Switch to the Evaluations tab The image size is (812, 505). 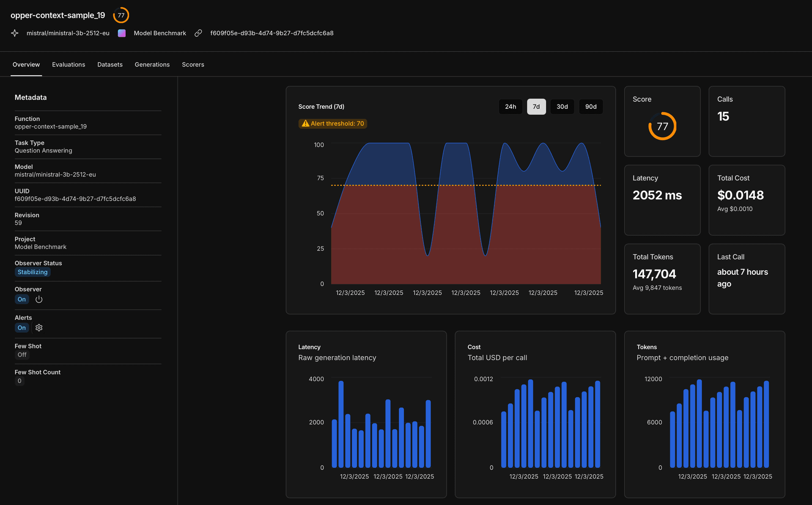(69, 64)
